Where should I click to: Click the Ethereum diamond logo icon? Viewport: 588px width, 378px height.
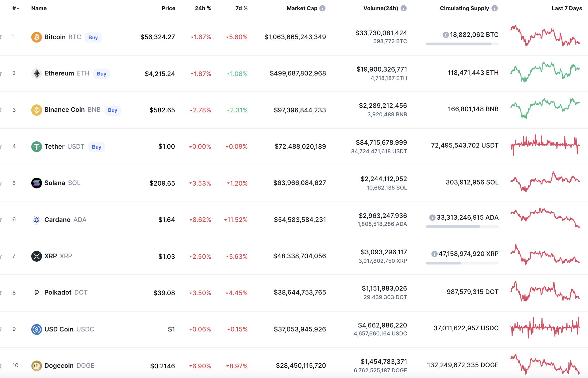36,73
